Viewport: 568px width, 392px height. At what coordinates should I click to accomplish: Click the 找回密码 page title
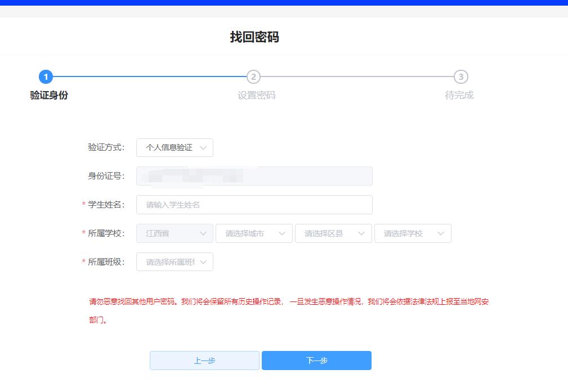tap(254, 37)
